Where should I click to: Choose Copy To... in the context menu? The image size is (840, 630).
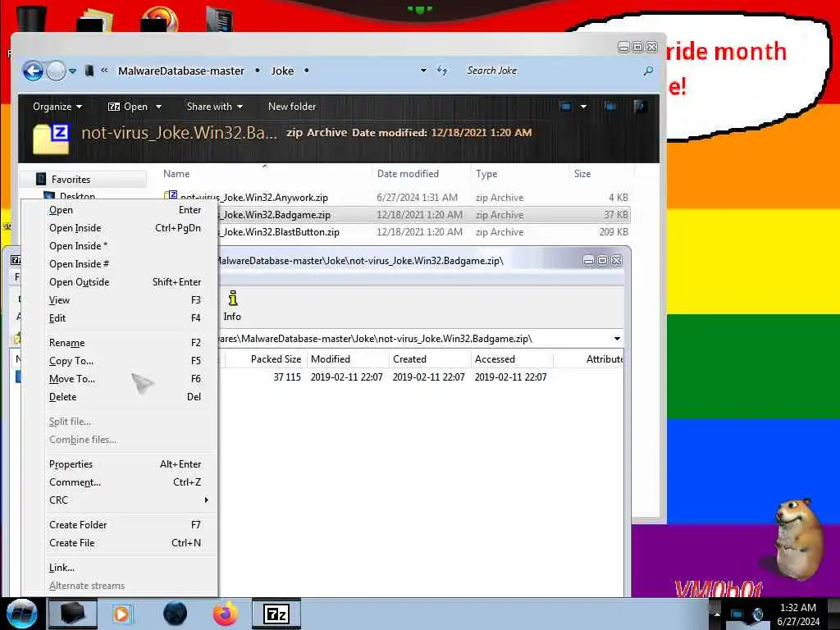coord(125,361)
